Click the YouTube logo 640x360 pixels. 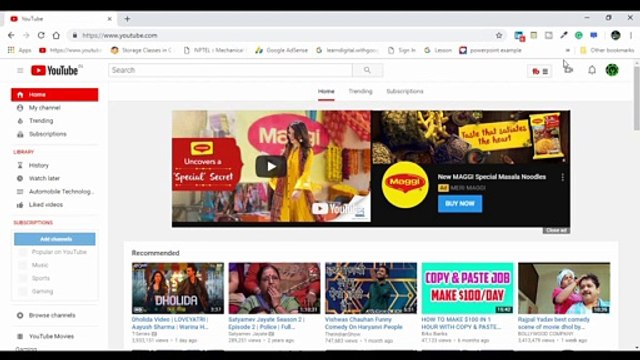(x=55, y=71)
